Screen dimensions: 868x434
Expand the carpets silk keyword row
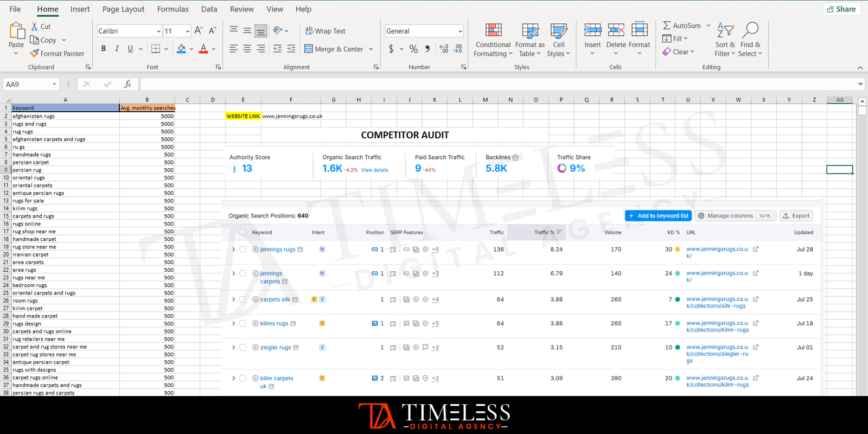coord(234,299)
